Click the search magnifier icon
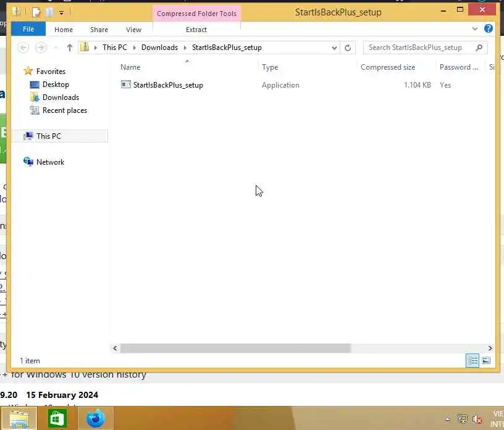 pyautogui.click(x=479, y=48)
